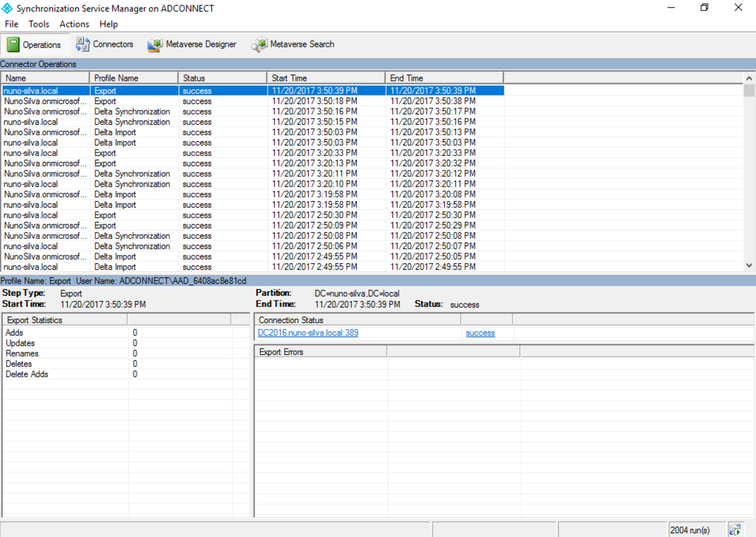Image resolution: width=756 pixels, height=537 pixels.
Task: Open Metaverse Search view label
Action: (302, 44)
